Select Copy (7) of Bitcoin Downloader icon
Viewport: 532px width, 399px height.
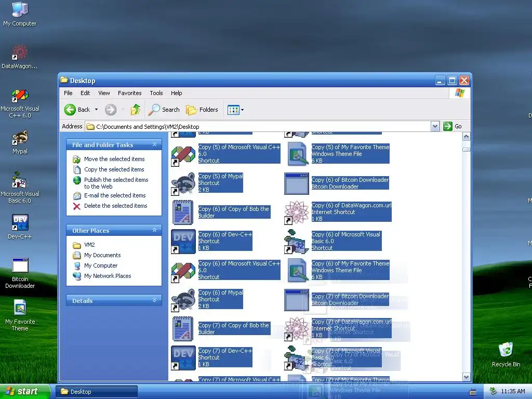(297, 300)
